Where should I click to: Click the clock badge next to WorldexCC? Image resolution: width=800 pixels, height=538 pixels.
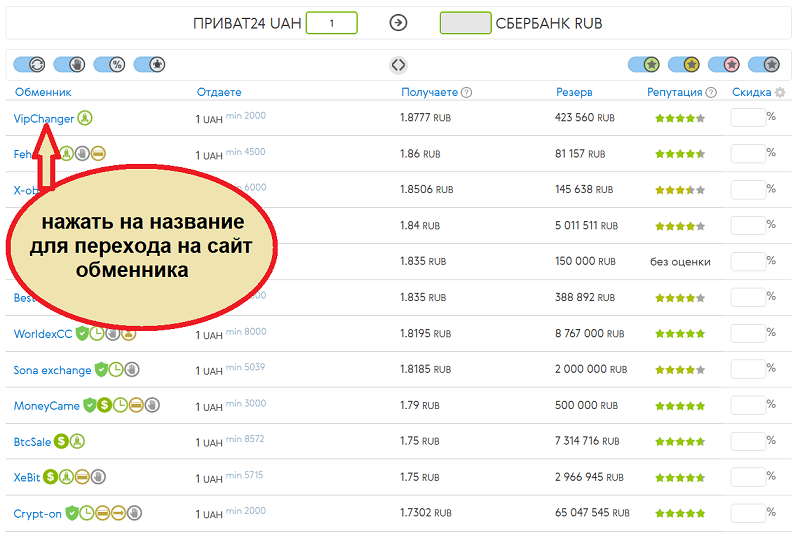pos(97,333)
